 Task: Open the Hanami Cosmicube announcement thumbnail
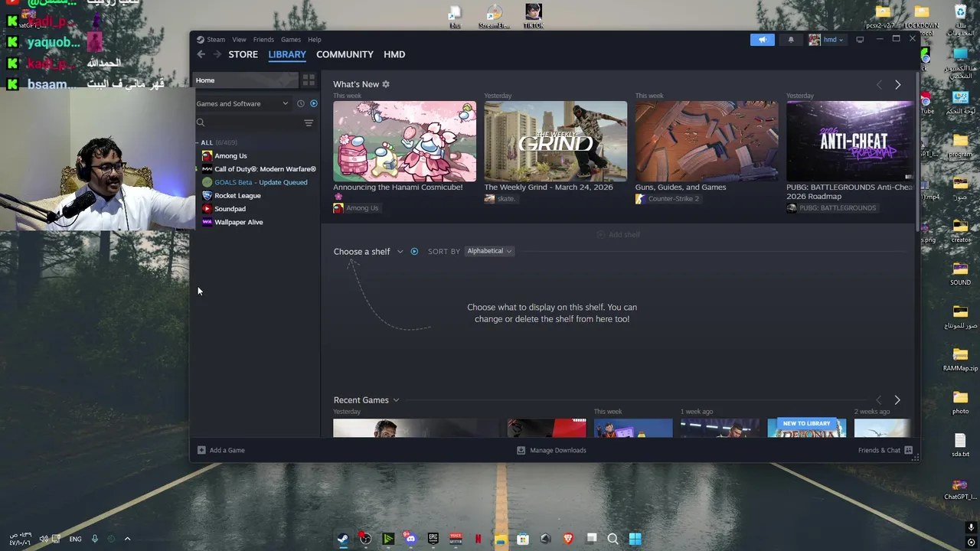[x=404, y=142]
